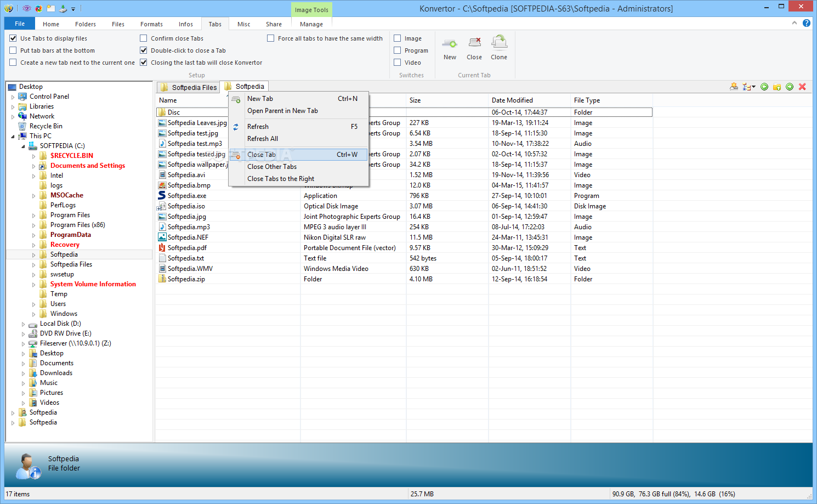The width and height of the screenshot is (817, 504).
Task: Choose Close Other Tabs from context menu
Action: pos(298,167)
